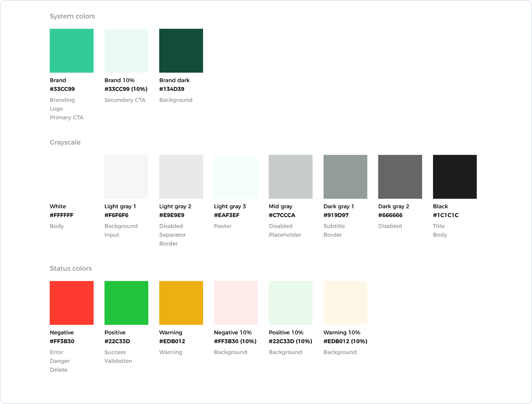Select the Dark gray 1 swatch

(x=345, y=177)
